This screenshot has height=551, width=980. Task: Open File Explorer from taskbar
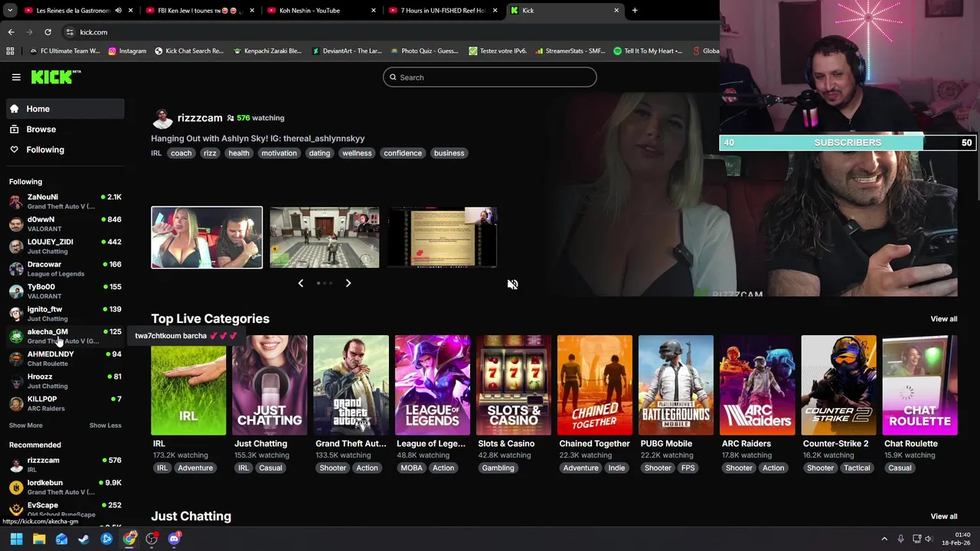[39, 539]
